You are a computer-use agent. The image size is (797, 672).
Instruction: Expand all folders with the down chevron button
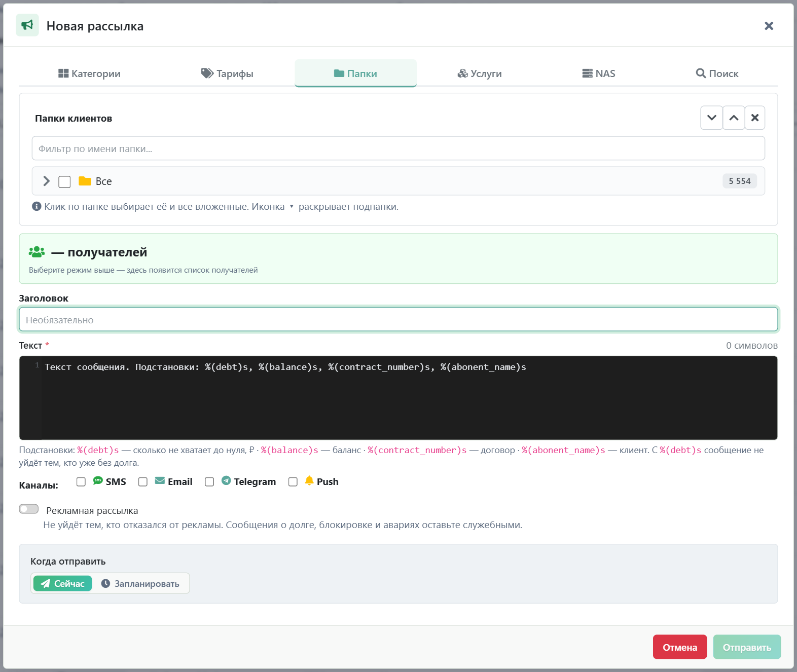(x=712, y=118)
